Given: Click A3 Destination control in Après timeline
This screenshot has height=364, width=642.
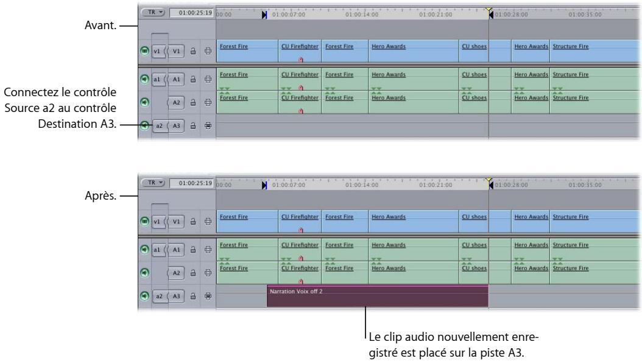Looking at the screenshot, I should [x=176, y=296].
